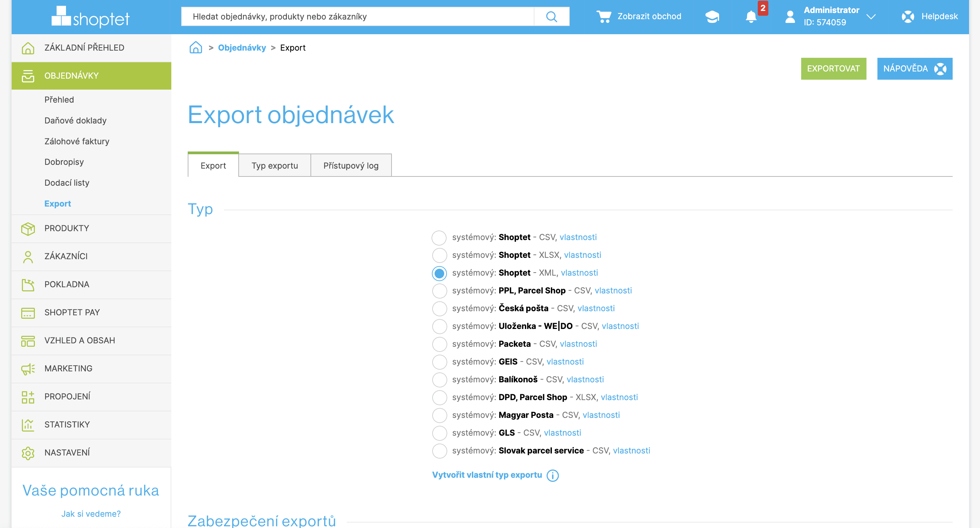Open Zálohové faktury submenu item
Image resolution: width=980 pixels, height=528 pixels.
point(77,141)
